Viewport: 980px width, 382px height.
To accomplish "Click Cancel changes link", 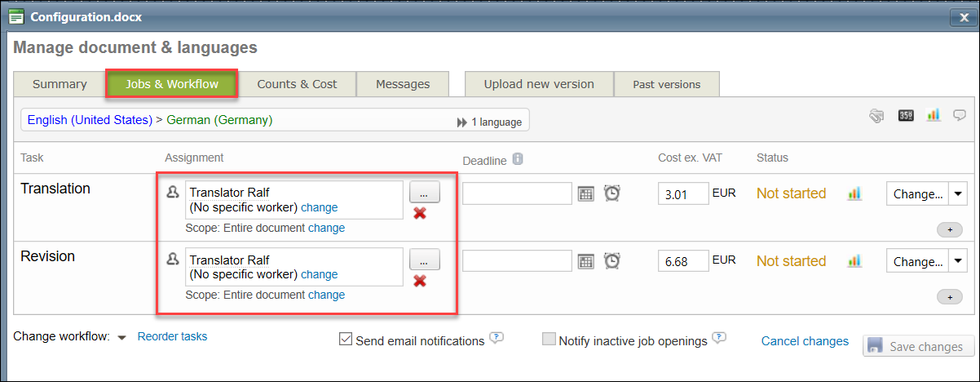I will click(805, 341).
